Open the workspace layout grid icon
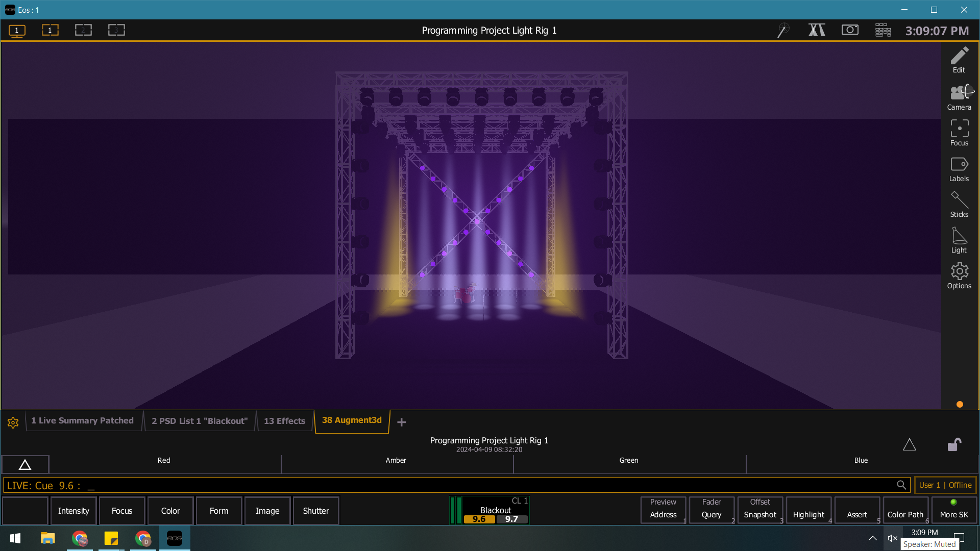Viewport: 980px width, 551px height. coord(883,30)
